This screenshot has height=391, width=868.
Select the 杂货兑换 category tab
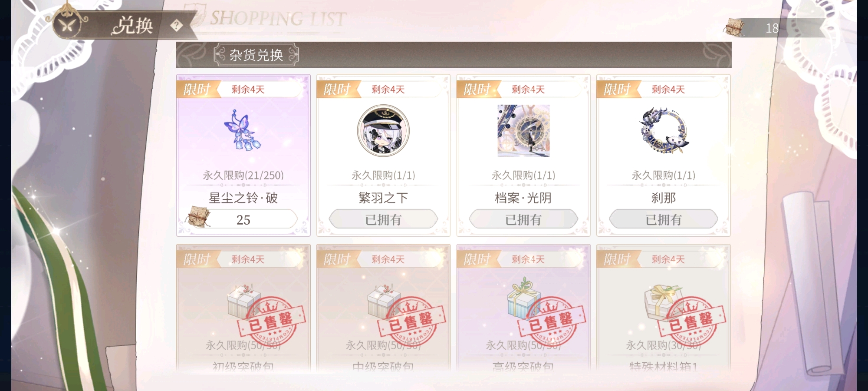[256, 55]
